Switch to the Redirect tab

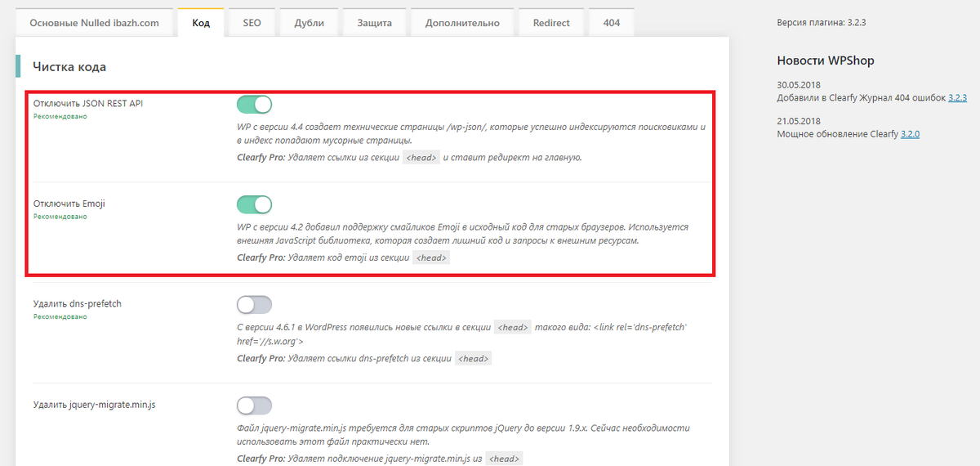click(551, 23)
